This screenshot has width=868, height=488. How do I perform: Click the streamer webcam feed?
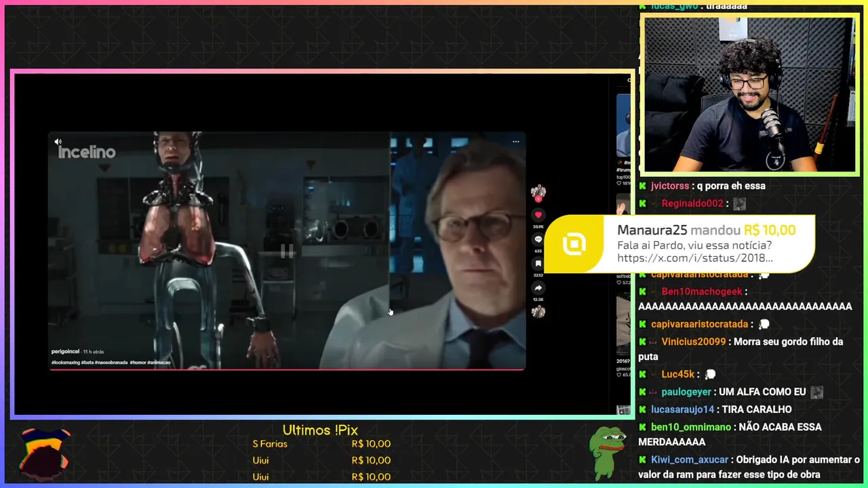tap(750, 95)
